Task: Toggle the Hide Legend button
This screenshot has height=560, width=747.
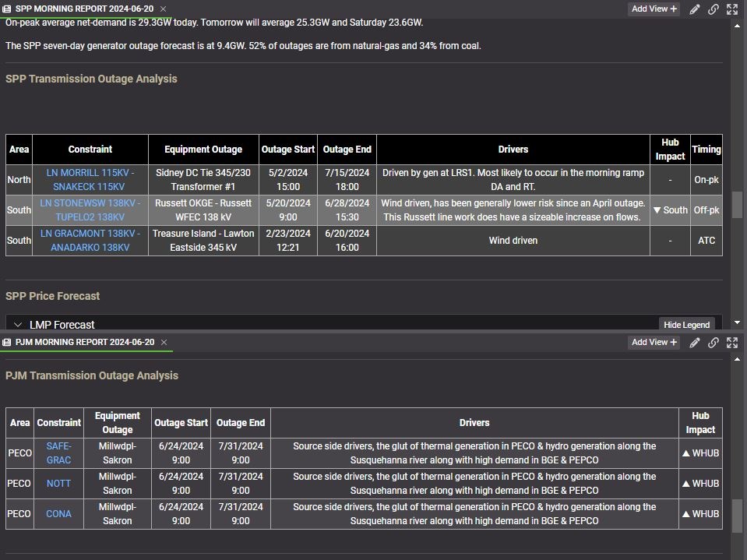Action: coord(686,324)
